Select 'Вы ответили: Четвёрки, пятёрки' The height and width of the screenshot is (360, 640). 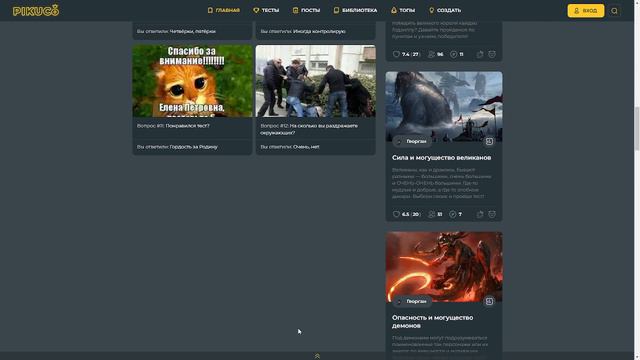[x=176, y=31]
